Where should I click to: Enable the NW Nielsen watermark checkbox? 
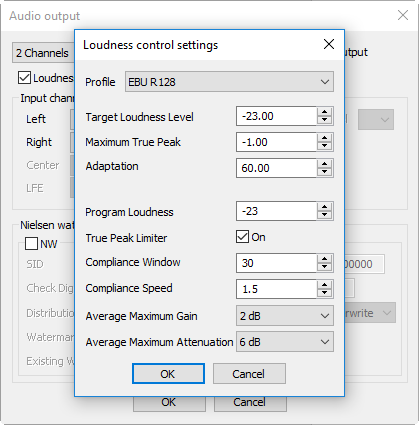click(31, 244)
